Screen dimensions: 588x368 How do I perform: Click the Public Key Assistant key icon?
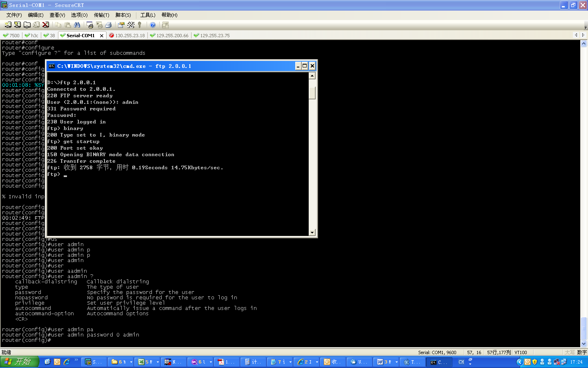140,25
